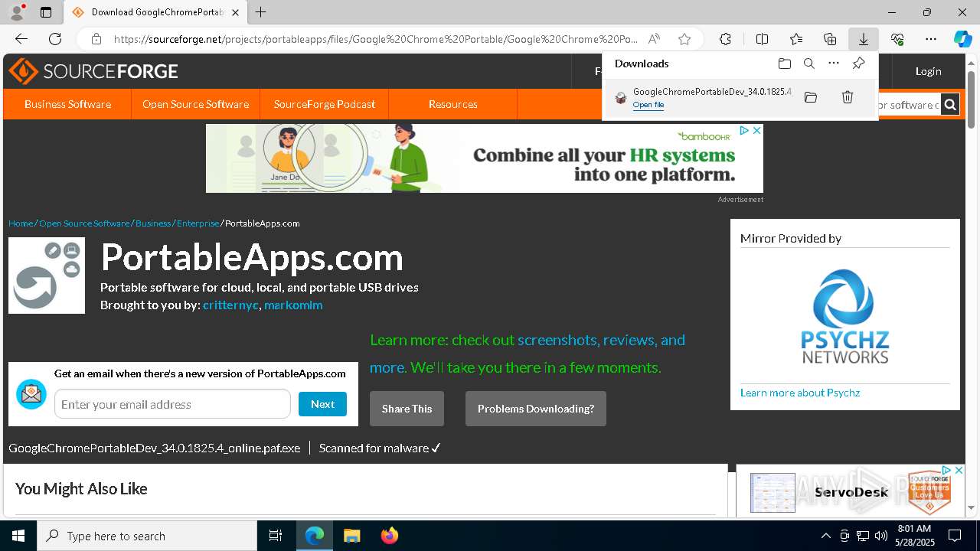The width and height of the screenshot is (980, 551).
Task: Open the volume speaker icon
Action: (x=880, y=536)
